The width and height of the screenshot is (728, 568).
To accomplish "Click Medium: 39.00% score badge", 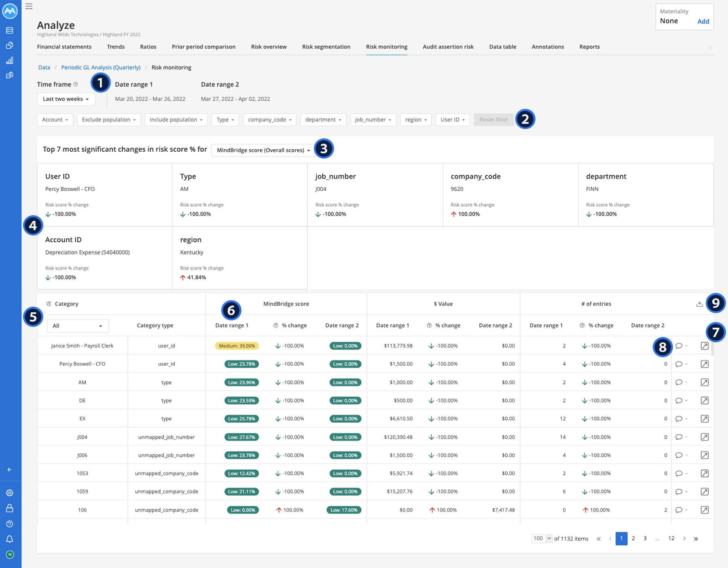I will point(237,346).
